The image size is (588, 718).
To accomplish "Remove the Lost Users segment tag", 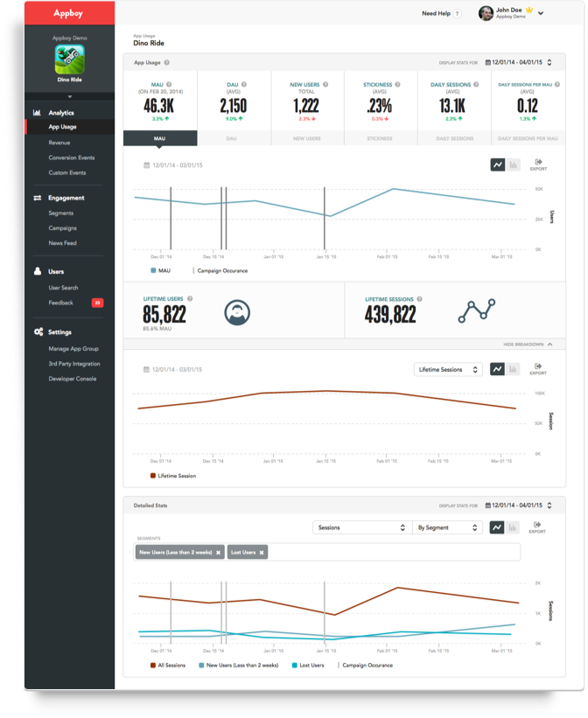I will coord(262,553).
